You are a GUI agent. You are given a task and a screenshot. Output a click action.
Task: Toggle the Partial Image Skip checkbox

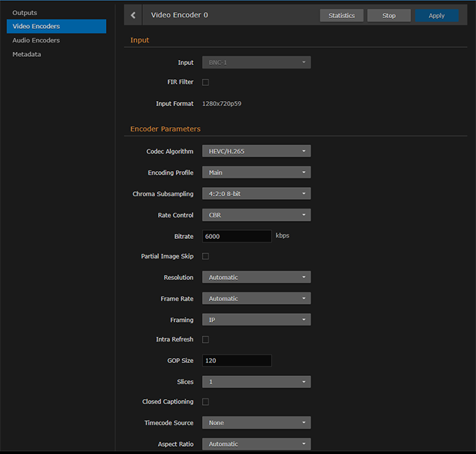(x=206, y=256)
